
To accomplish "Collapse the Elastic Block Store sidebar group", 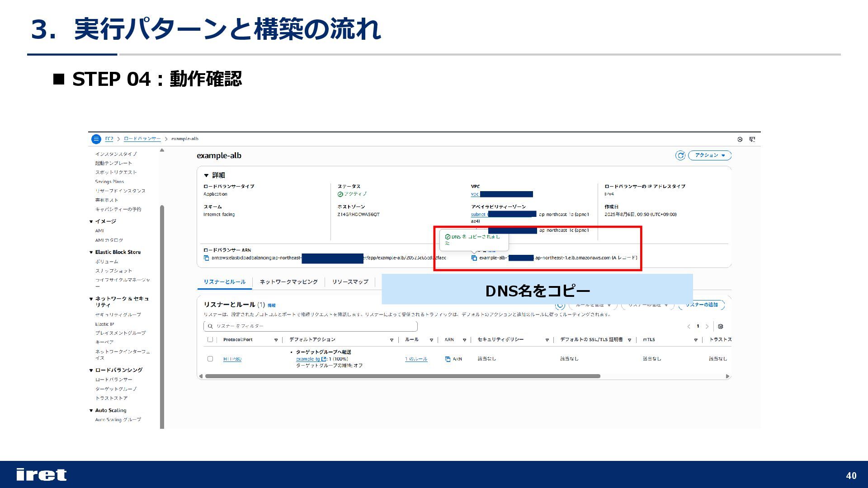I will [x=91, y=252].
